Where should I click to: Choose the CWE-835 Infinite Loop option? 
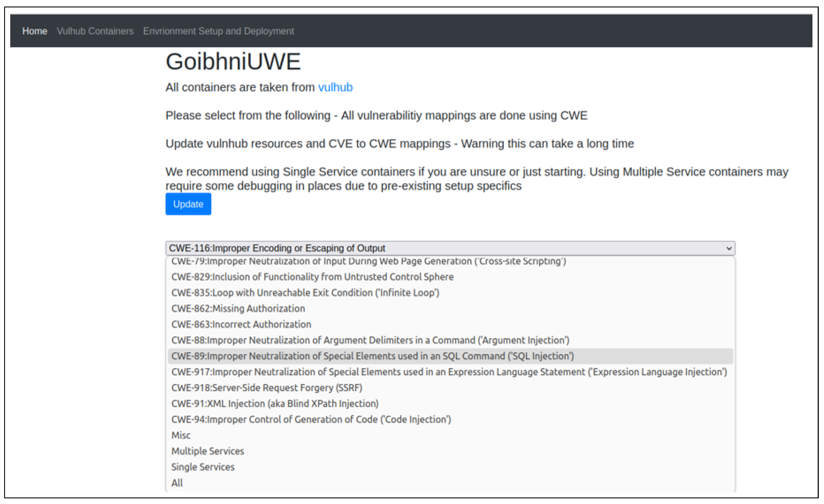(x=305, y=293)
